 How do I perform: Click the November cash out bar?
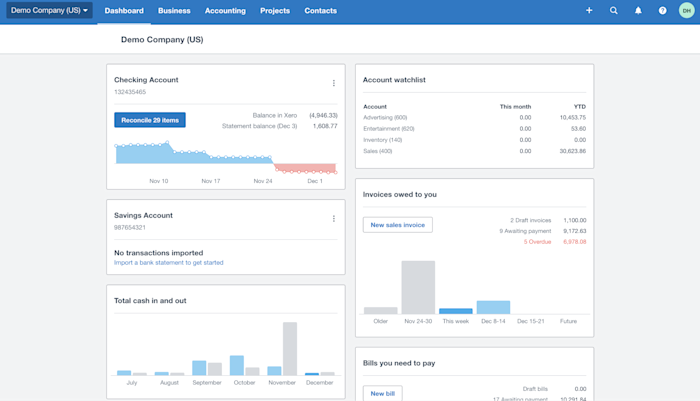(290, 349)
